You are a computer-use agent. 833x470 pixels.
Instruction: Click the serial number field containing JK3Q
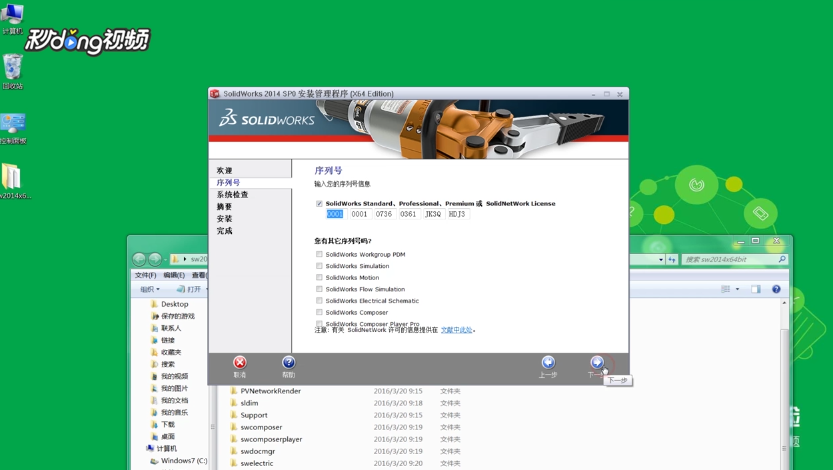click(x=432, y=214)
